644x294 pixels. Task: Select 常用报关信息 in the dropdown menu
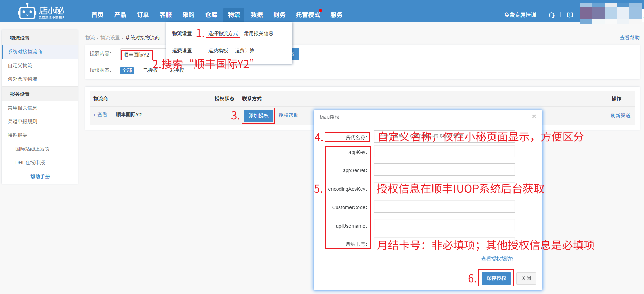[x=259, y=33]
